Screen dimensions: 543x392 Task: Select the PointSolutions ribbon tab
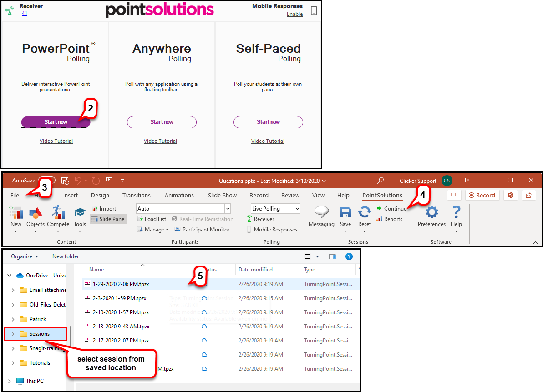[x=382, y=195]
